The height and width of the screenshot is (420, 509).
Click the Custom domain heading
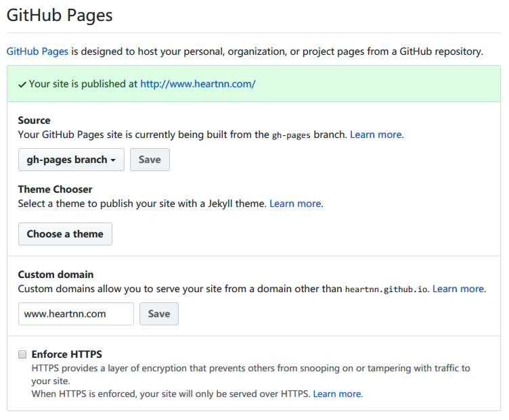(56, 275)
